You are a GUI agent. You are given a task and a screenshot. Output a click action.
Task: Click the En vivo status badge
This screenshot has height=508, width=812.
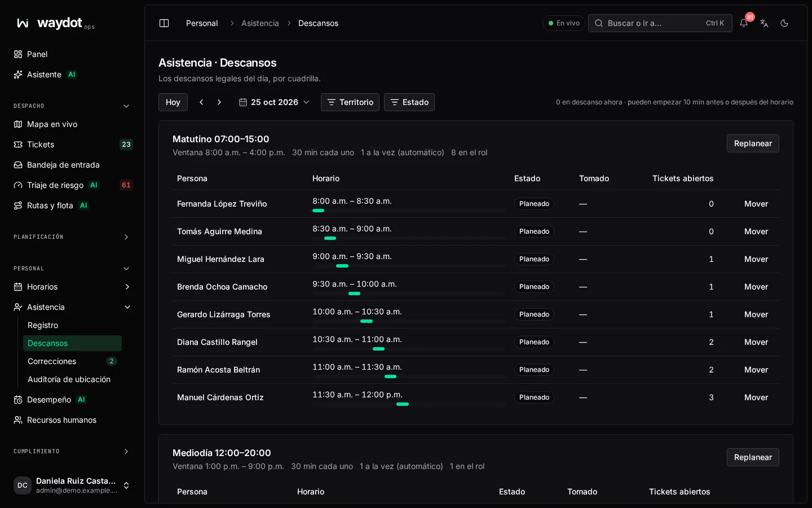[x=564, y=23]
